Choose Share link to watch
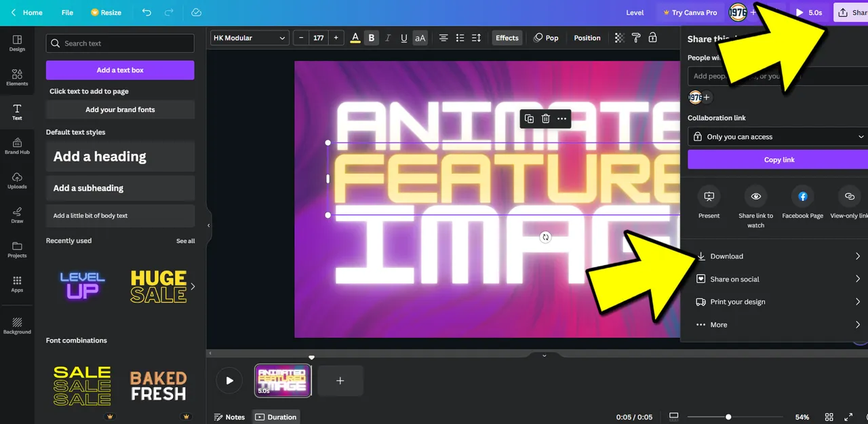Viewport: 868px width, 424px height. (x=755, y=207)
